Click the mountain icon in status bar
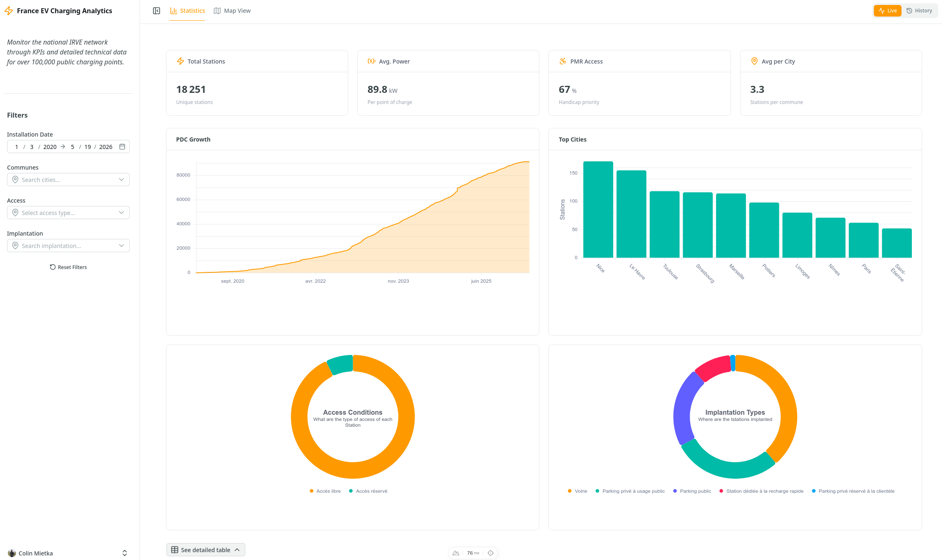Image resolution: width=942 pixels, height=560 pixels. tap(456, 553)
